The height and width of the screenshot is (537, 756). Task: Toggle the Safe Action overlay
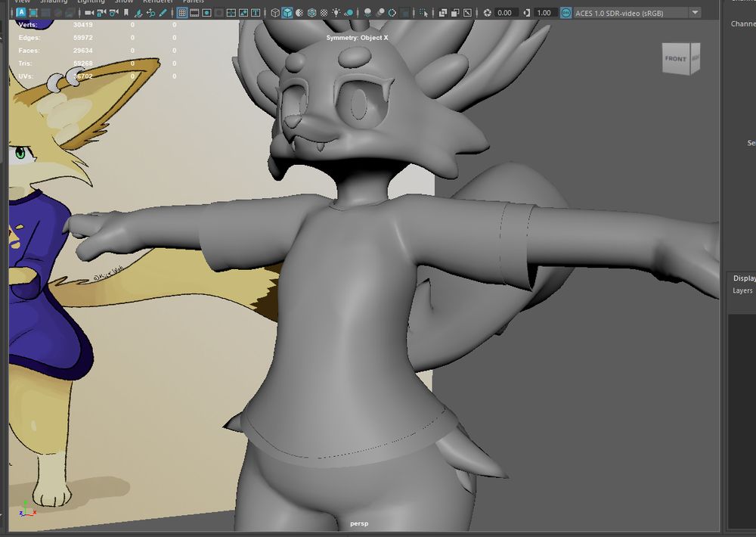pyautogui.click(x=243, y=13)
